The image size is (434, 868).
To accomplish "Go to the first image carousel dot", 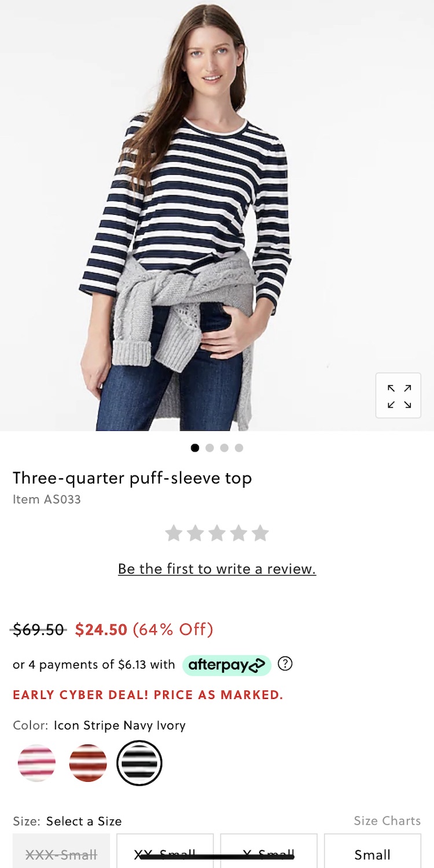I will coord(195,448).
